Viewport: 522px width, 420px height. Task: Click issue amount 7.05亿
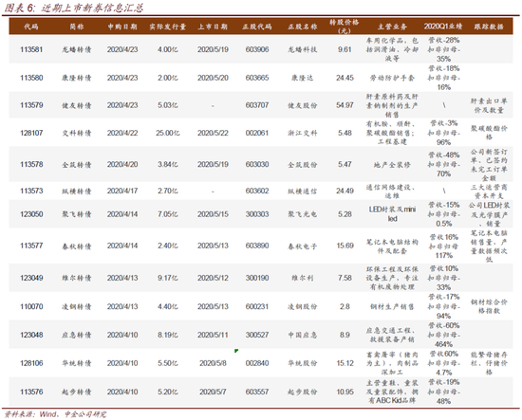point(168,214)
